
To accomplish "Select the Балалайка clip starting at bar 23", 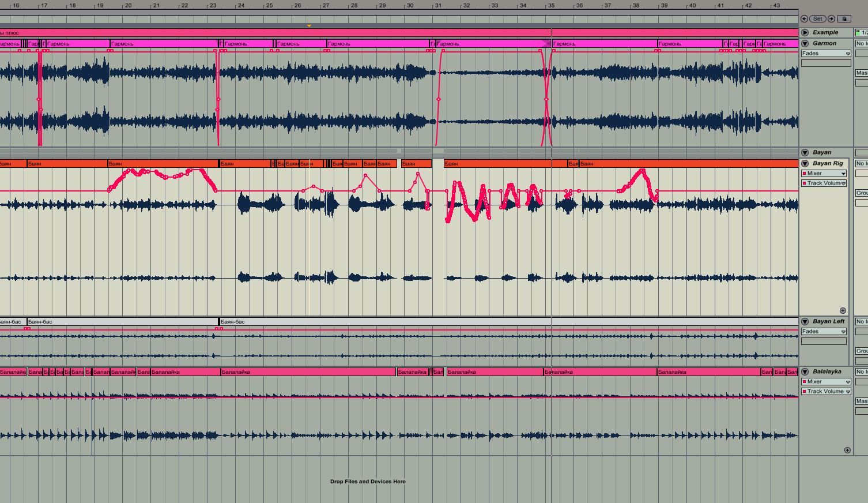I will click(x=308, y=372).
